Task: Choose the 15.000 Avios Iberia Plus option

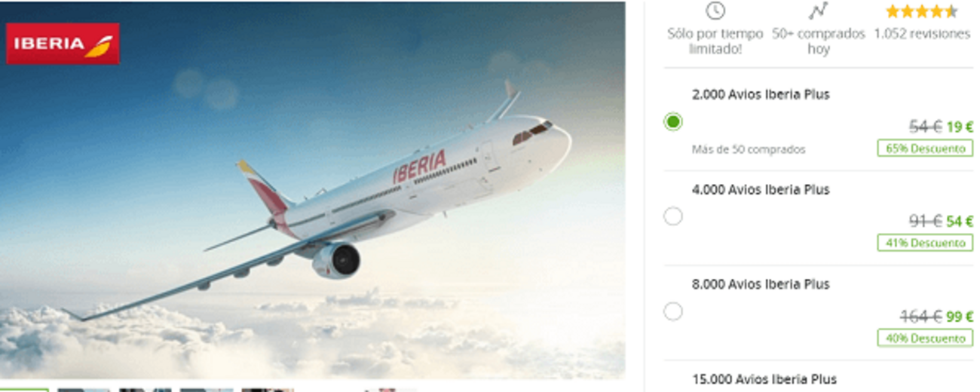Action: (764, 379)
